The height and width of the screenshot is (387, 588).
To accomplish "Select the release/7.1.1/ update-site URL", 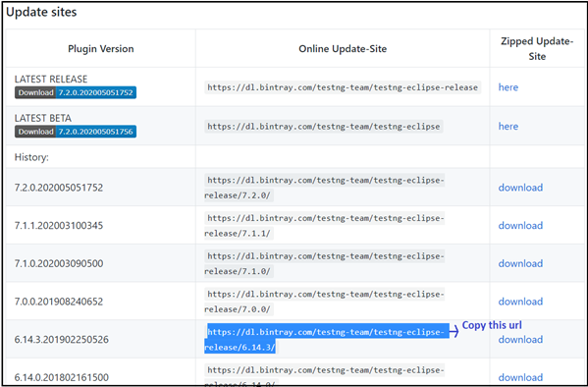I will click(324, 226).
